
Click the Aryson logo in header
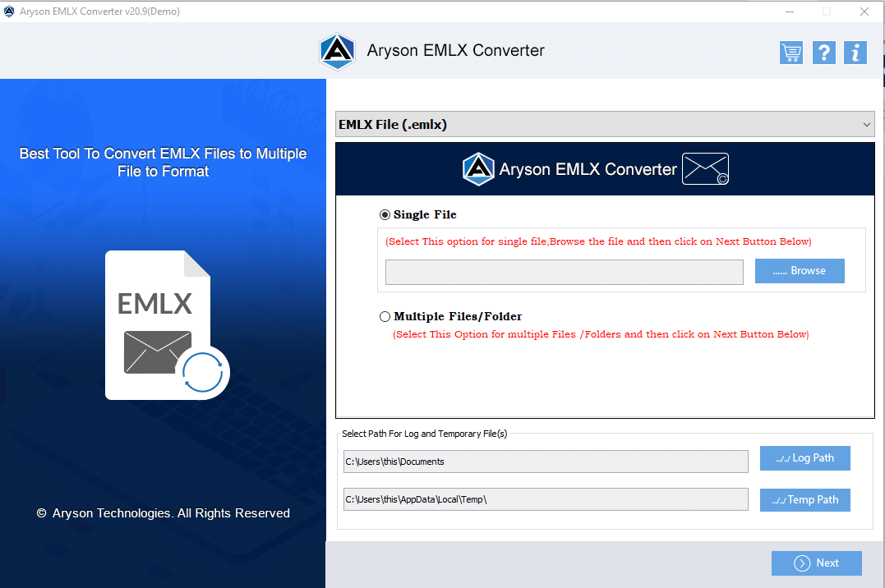click(x=337, y=51)
